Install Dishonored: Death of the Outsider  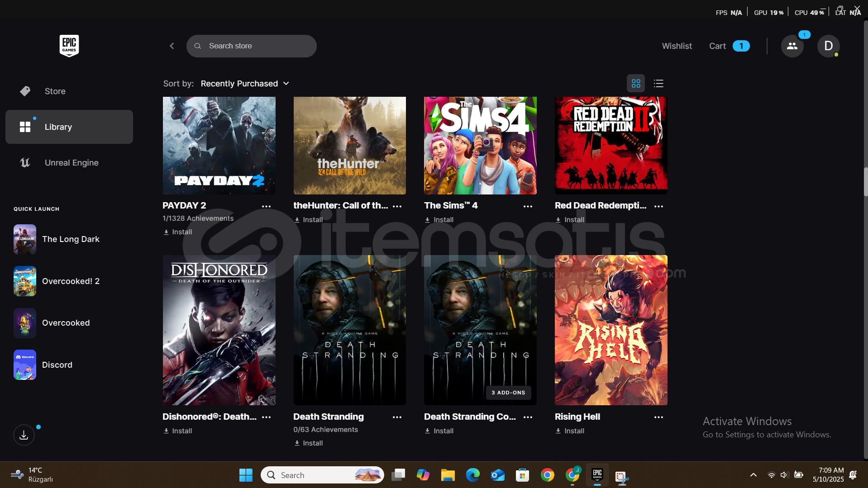[x=178, y=431]
